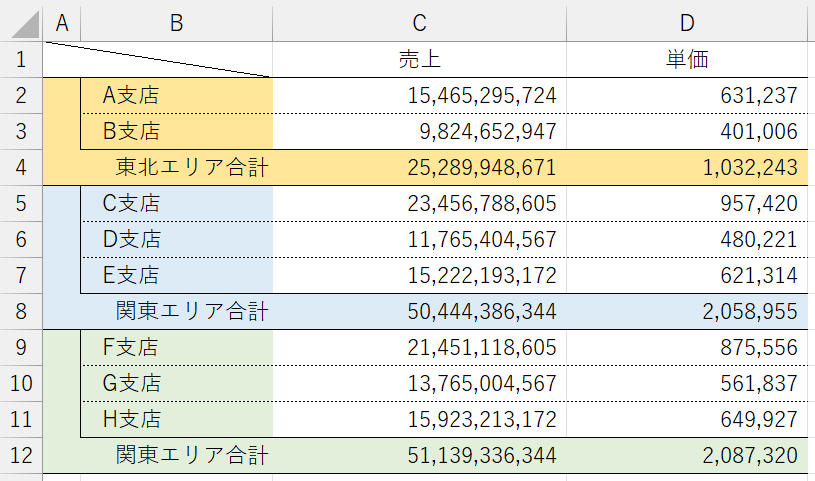Click the row 12 header

tap(22, 456)
